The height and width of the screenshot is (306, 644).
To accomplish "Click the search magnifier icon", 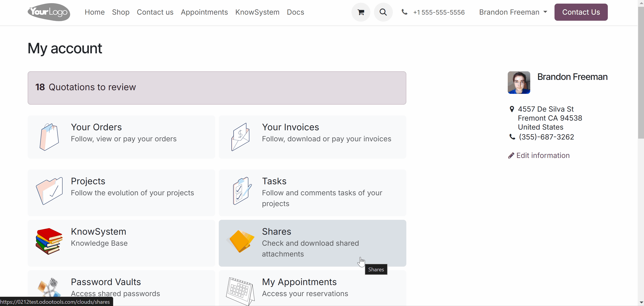I will (383, 12).
